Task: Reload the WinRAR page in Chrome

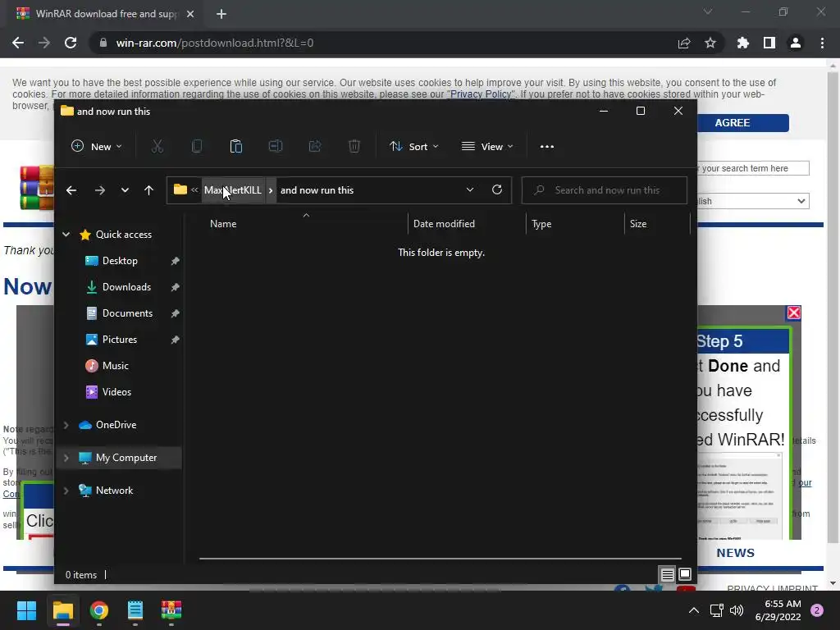Action: click(x=71, y=43)
